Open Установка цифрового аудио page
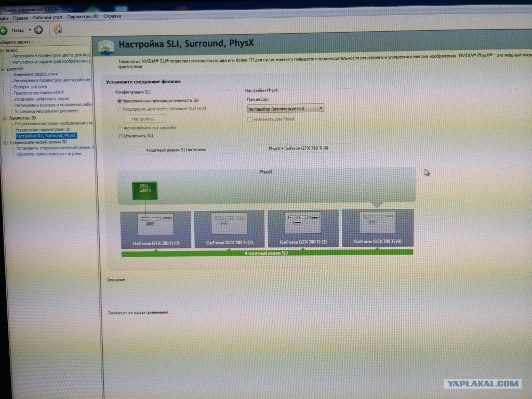Image resolution: width=532 pixels, height=399 pixels. point(42,99)
